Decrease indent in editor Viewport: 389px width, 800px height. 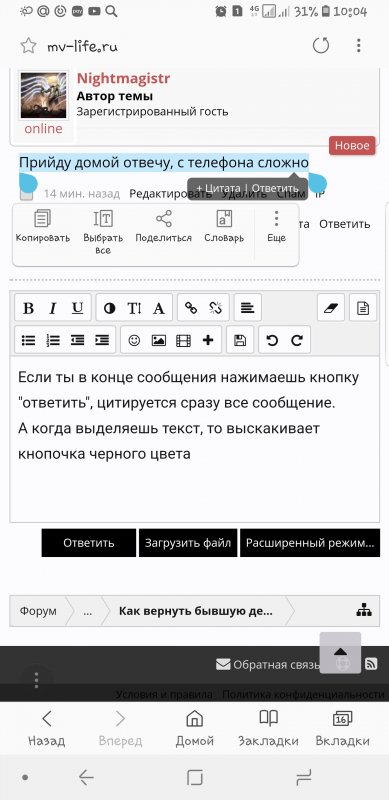click(x=77, y=340)
